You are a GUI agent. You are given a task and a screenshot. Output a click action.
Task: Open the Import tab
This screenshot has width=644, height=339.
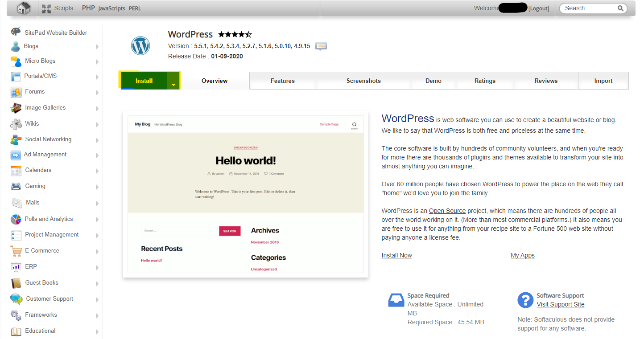pyautogui.click(x=603, y=81)
